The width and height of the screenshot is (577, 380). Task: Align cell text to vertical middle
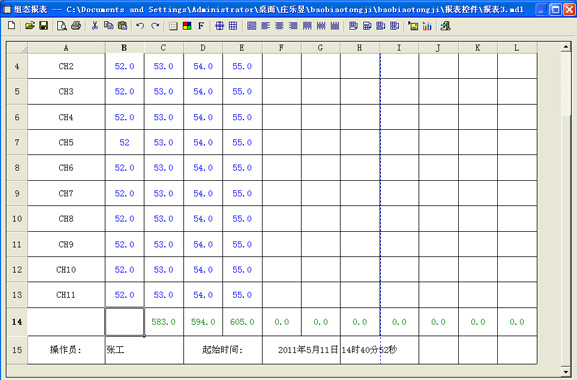[x=321, y=25]
